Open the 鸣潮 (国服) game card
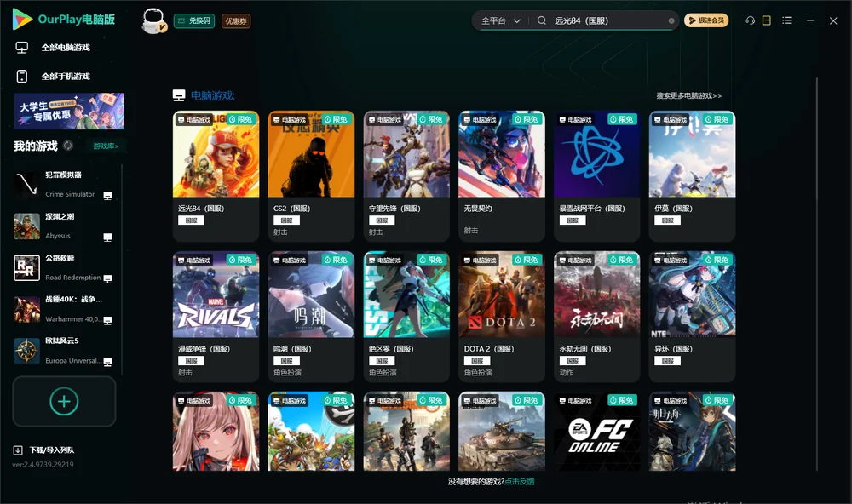This screenshot has width=852, height=504. coord(311,317)
